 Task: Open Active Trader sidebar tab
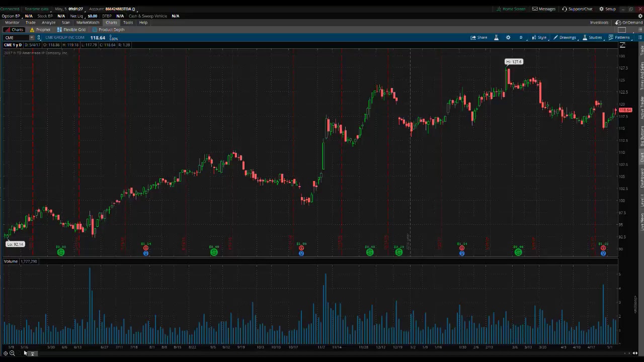pyautogui.click(x=641, y=108)
